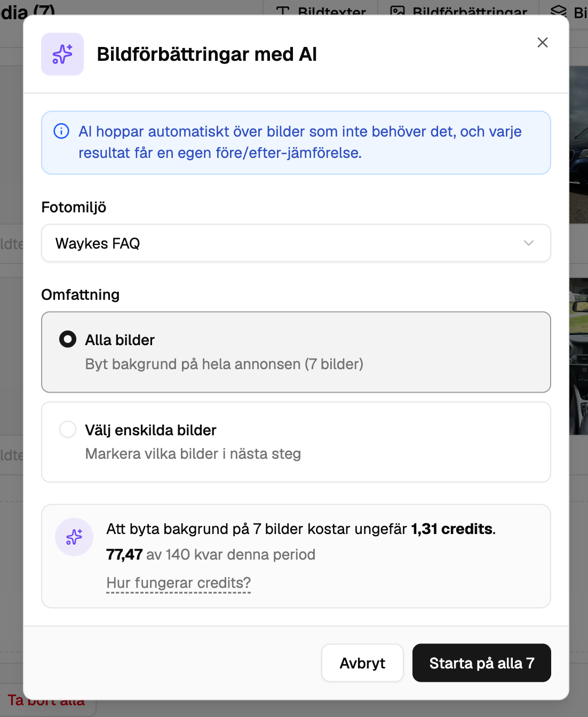Click the layers icon at the top right edge
Viewport: 588px width, 717px height.
coord(559,11)
